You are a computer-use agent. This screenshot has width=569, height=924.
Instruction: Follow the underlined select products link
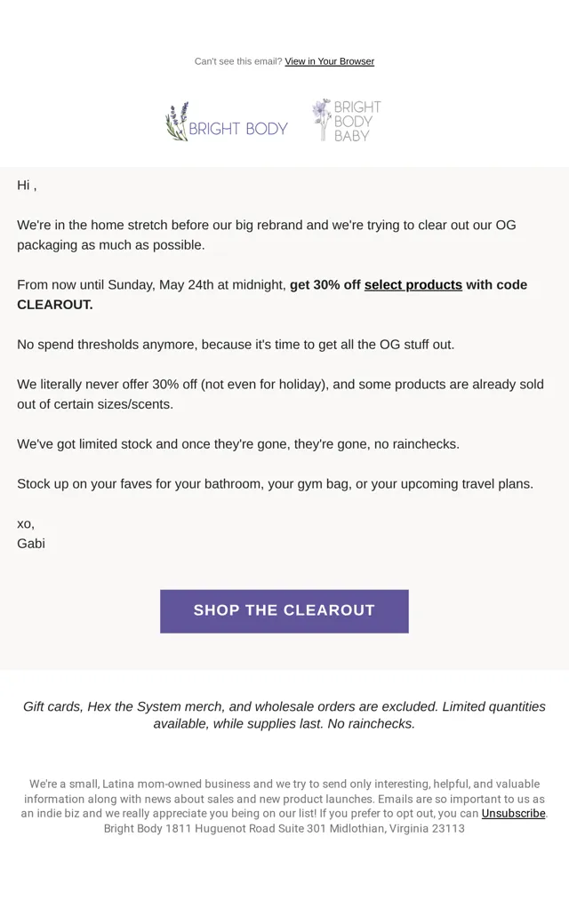coord(413,284)
